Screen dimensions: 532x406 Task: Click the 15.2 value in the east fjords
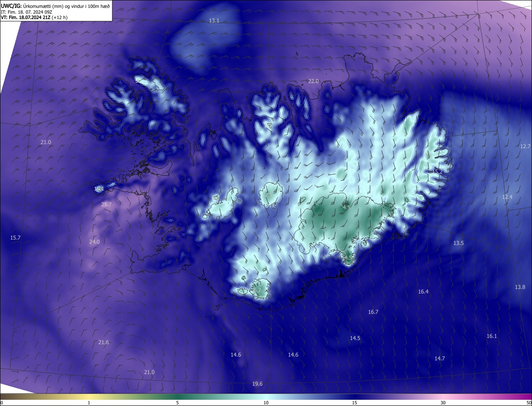click(438, 171)
